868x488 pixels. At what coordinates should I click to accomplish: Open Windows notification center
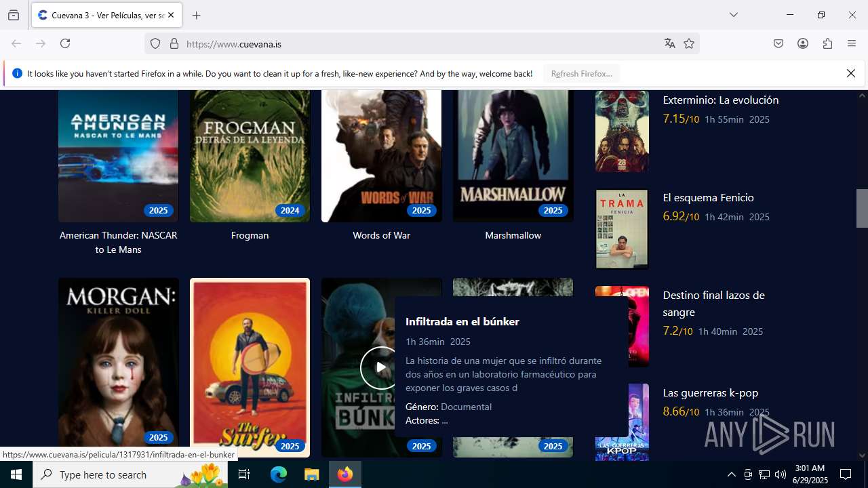846,474
